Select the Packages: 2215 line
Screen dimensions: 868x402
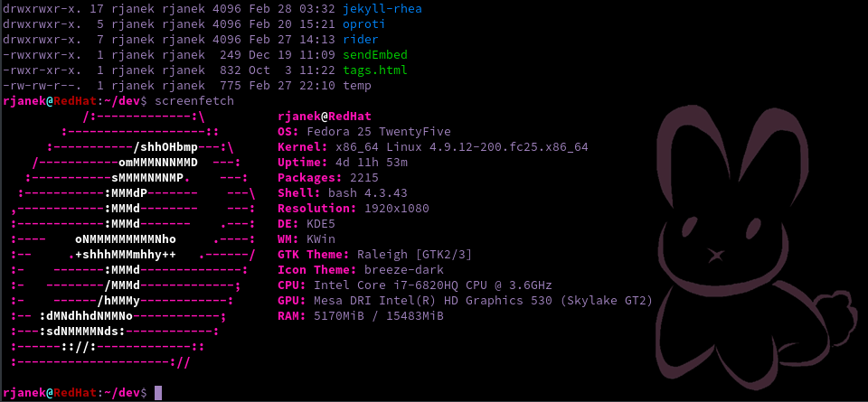[x=328, y=177]
